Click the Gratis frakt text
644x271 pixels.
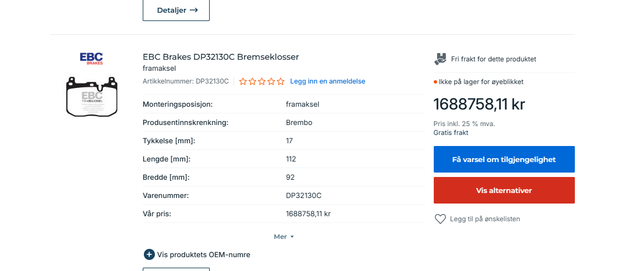(451, 133)
